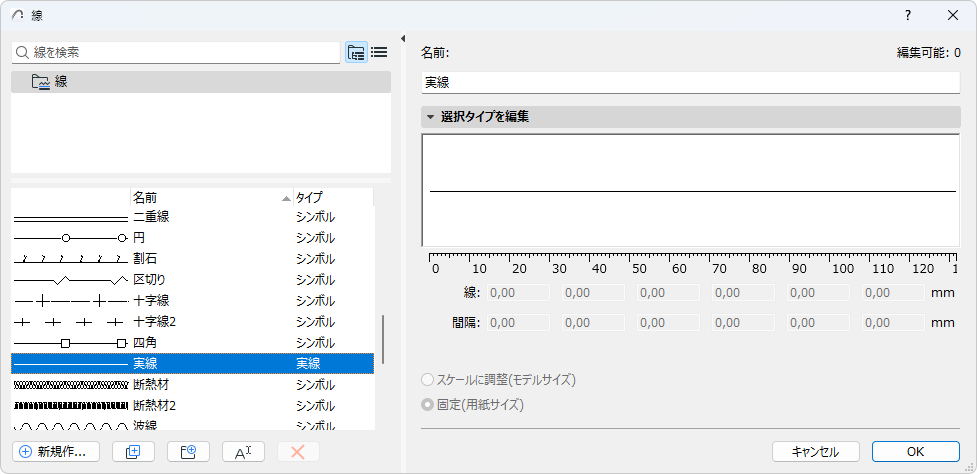977x474 pixels.
Task: Switch to folder tree view icon
Action: tap(356, 52)
